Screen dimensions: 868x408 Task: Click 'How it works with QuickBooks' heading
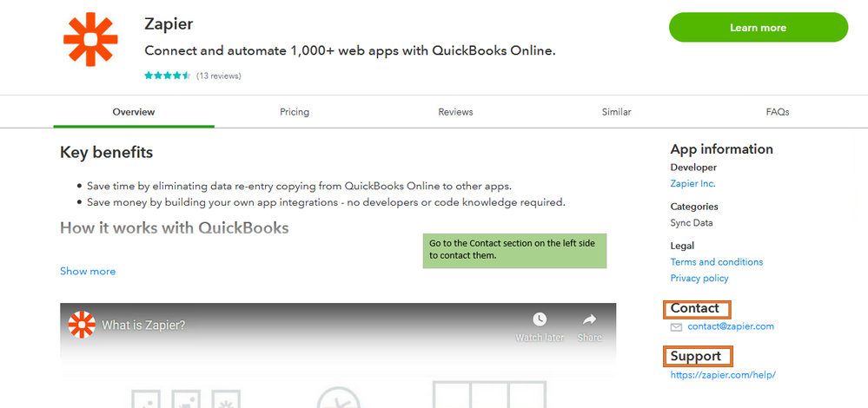coord(175,227)
